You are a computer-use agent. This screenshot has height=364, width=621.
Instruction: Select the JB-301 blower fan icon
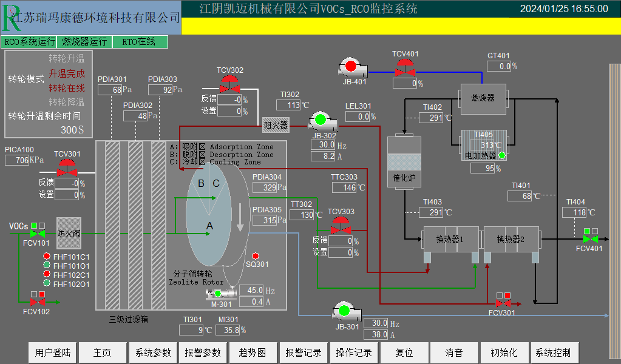pyautogui.click(x=347, y=311)
